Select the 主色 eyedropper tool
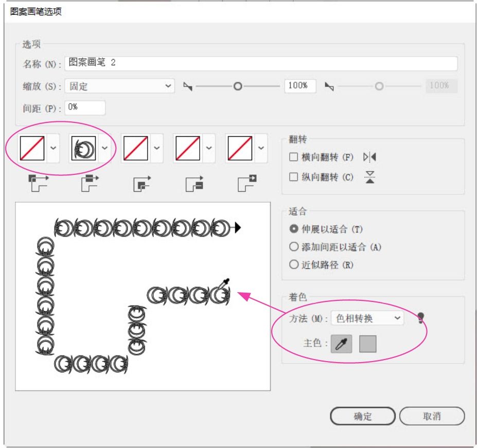Image resolution: width=479 pixels, height=448 pixels. pos(341,344)
